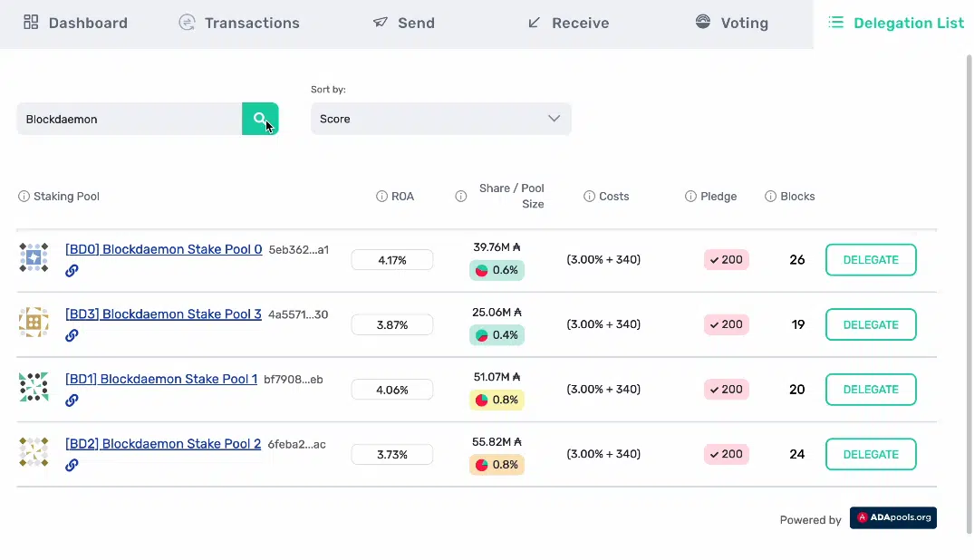Click the 4.17% ROA value

[x=392, y=260]
